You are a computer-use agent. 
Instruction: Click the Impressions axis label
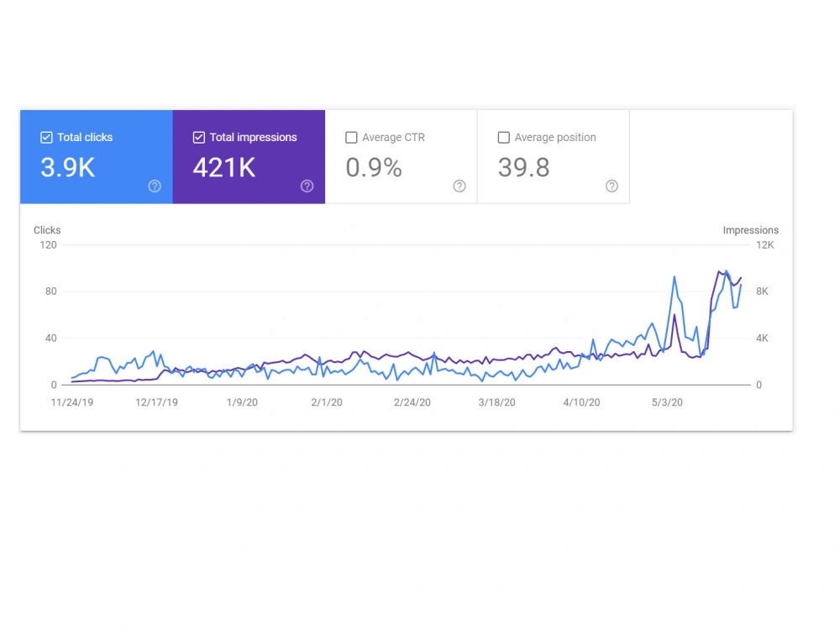751,230
